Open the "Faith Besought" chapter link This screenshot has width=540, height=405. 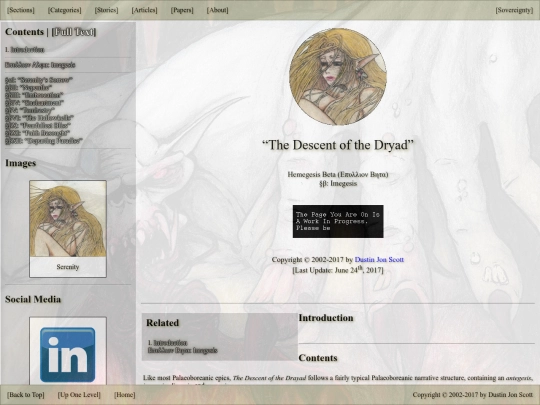coord(37,133)
